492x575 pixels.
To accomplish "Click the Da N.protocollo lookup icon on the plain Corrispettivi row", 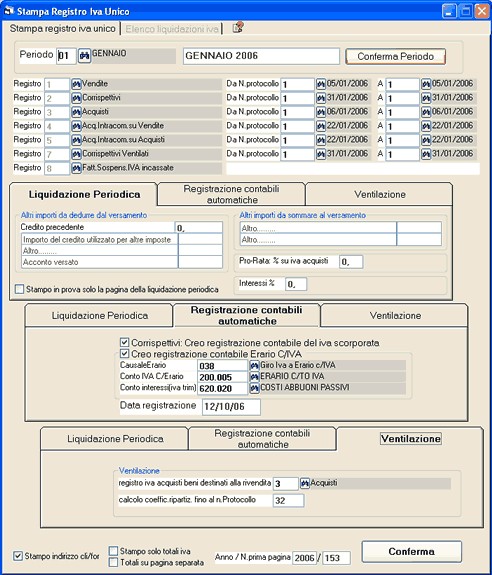I will coord(321,98).
